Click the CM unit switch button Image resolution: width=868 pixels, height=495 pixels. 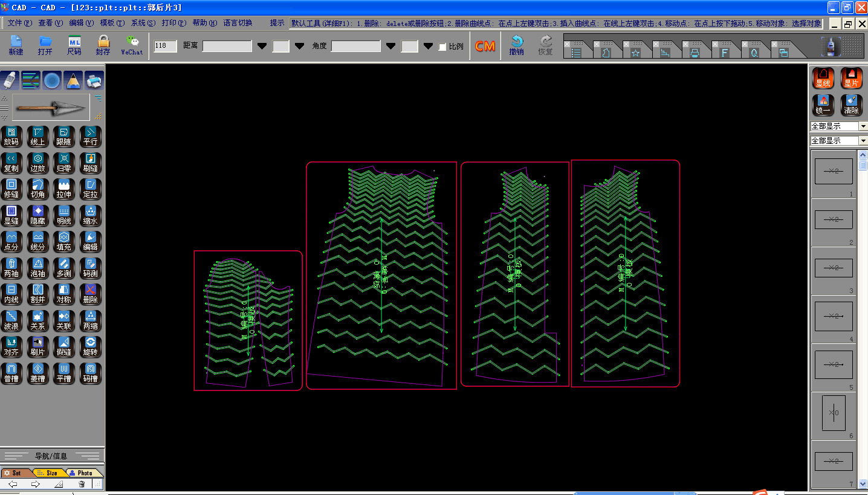point(485,47)
